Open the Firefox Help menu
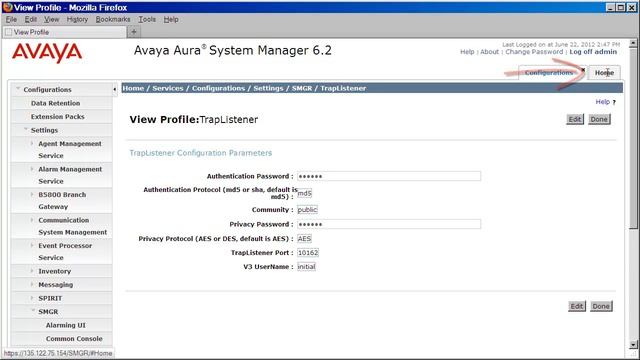The height and width of the screenshot is (360, 640). pyautogui.click(x=171, y=19)
